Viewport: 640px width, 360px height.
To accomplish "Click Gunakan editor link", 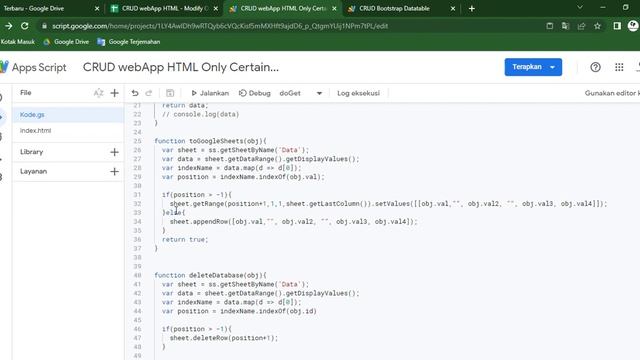I will pyautogui.click(x=612, y=93).
